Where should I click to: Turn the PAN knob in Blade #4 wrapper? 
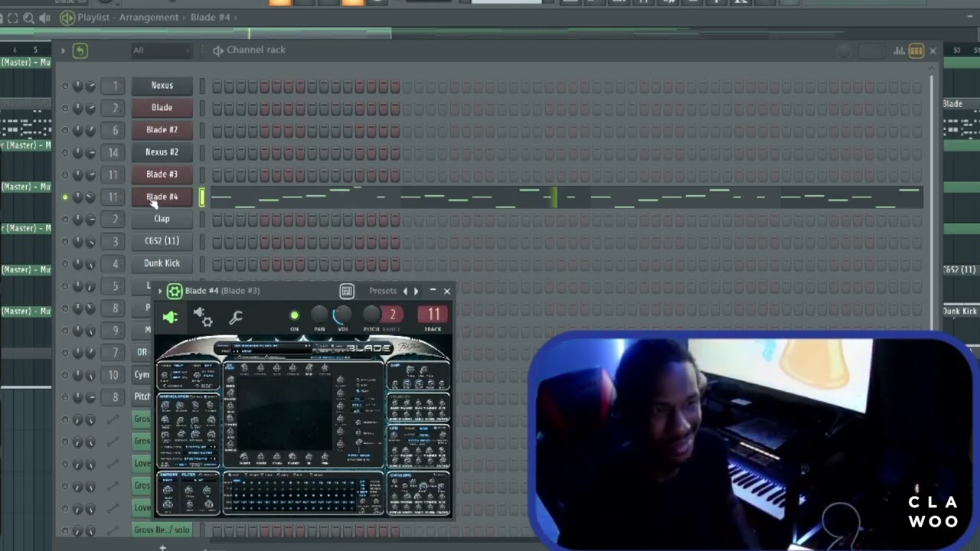click(x=319, y=315)
